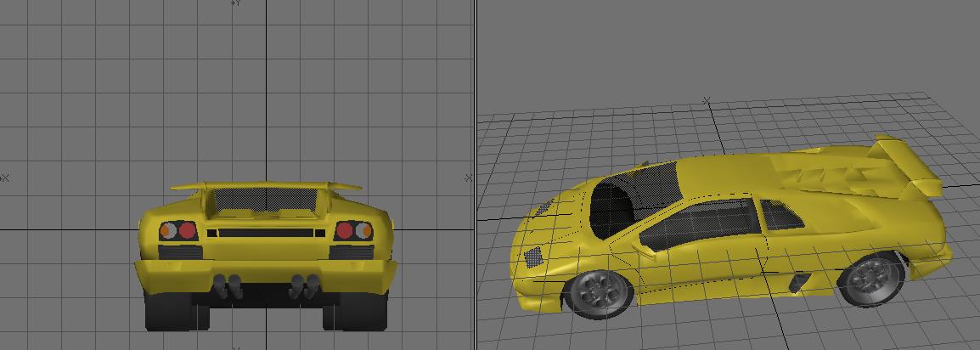This screenshot has height=350, width=980.
Task: Select the front wheel in perspective view
Action: (x=598, y=295)
